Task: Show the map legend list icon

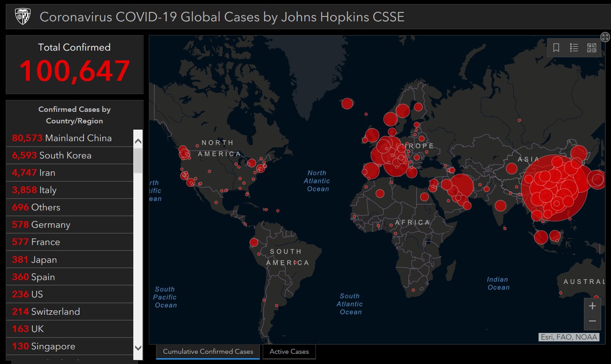Action: coord(574,47)
